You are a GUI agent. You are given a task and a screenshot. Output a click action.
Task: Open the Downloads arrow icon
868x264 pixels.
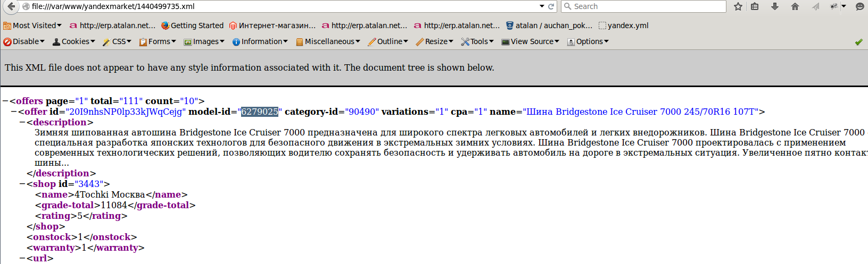coord(775,6)
